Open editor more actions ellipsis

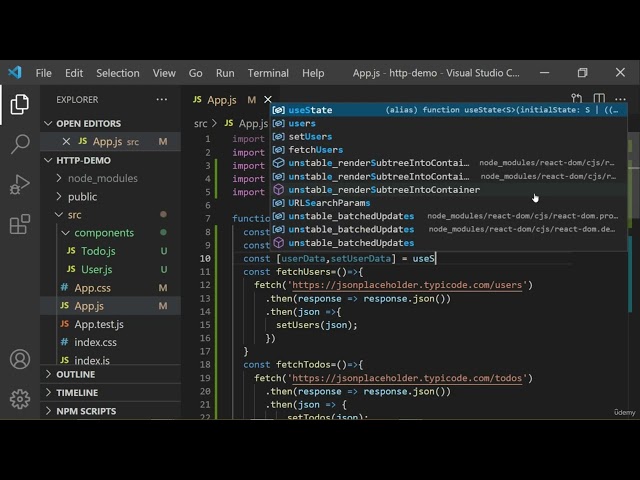[620, 99]
